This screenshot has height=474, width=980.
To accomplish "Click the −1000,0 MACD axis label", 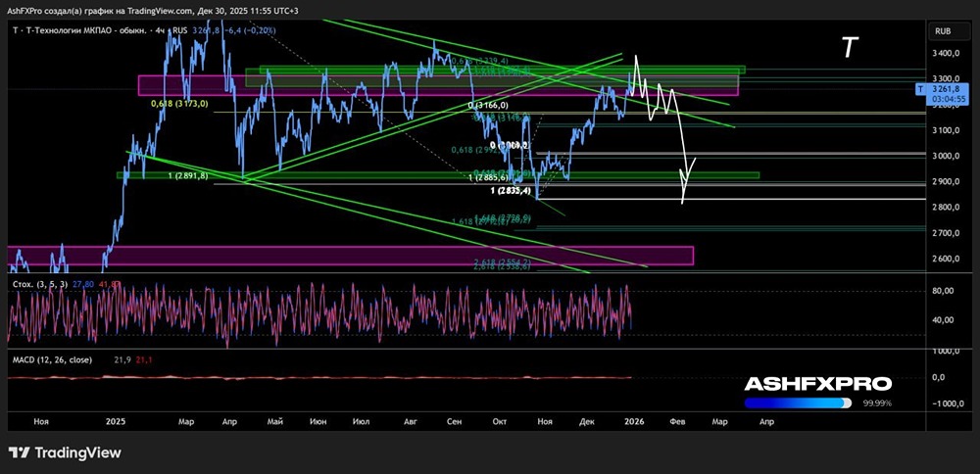I will tap(948, 403).
